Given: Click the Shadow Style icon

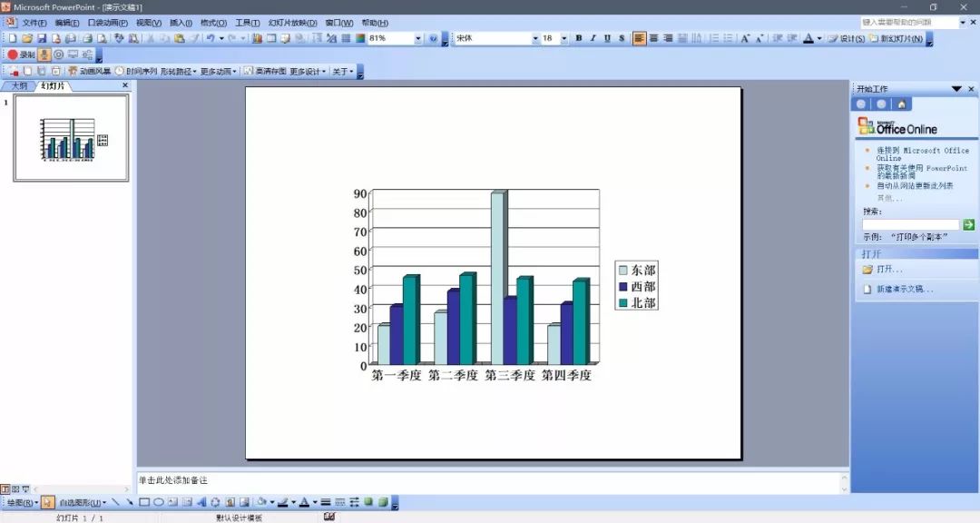Looking at the screenshot, I should click(368, 502).
